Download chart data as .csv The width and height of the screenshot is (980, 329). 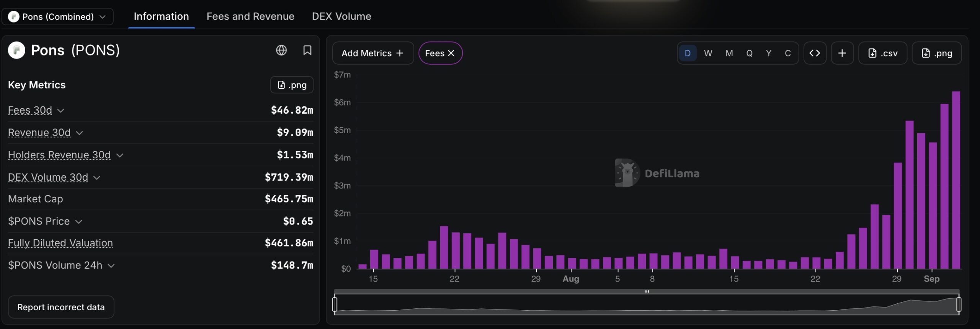tap(882, 53)
